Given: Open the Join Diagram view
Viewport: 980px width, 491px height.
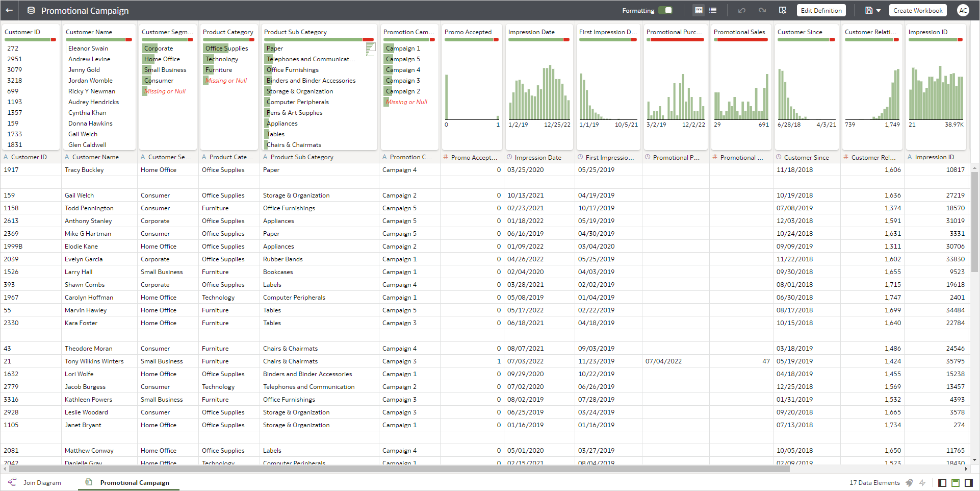Looking at the screenshot, I should point(42,482).
